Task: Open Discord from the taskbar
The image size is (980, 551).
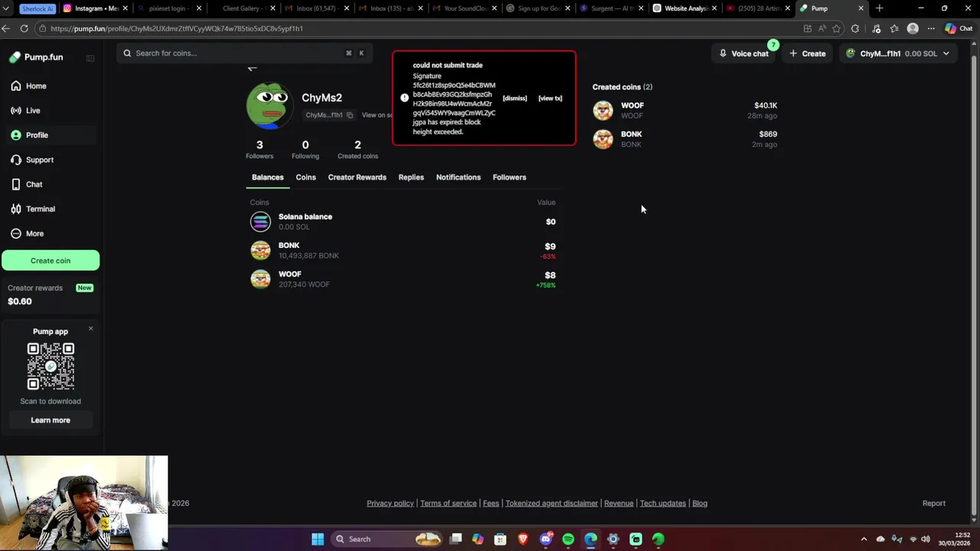Action: [x=546, y=540]
